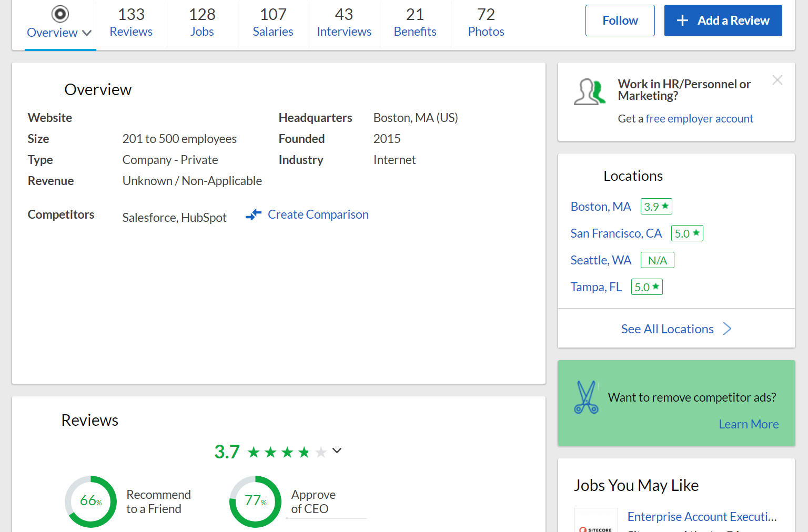808x532 pixels.
Task: Click the Tampa 5.0 rating badge
Action: point(647,287)
